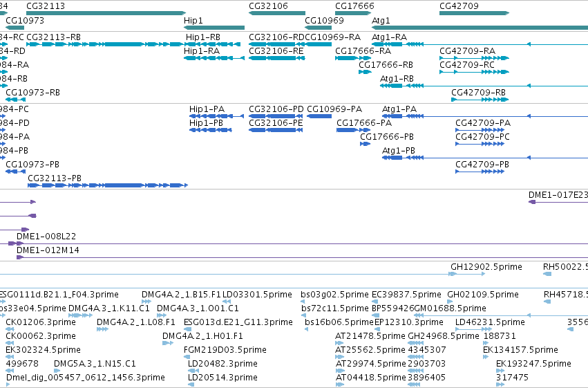Click transcript CG32106-RD
This screenshot has width=588, height=388.
(x=277, y=44)
